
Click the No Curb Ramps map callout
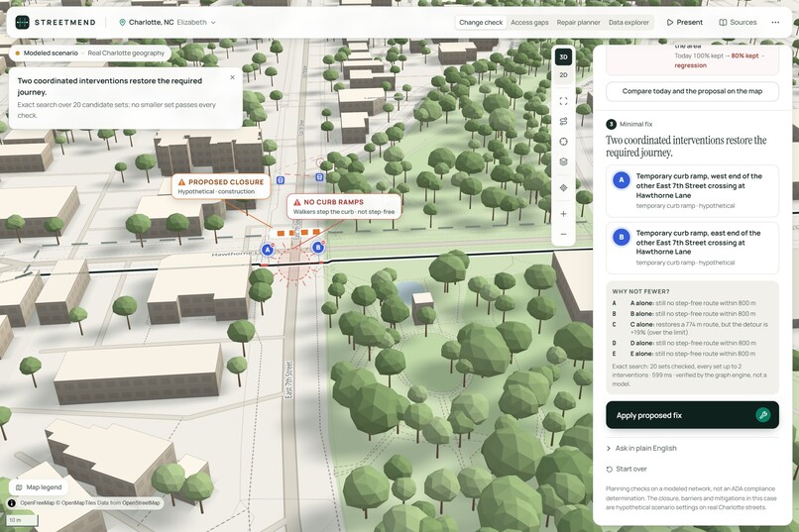click(x=344, y=206)
